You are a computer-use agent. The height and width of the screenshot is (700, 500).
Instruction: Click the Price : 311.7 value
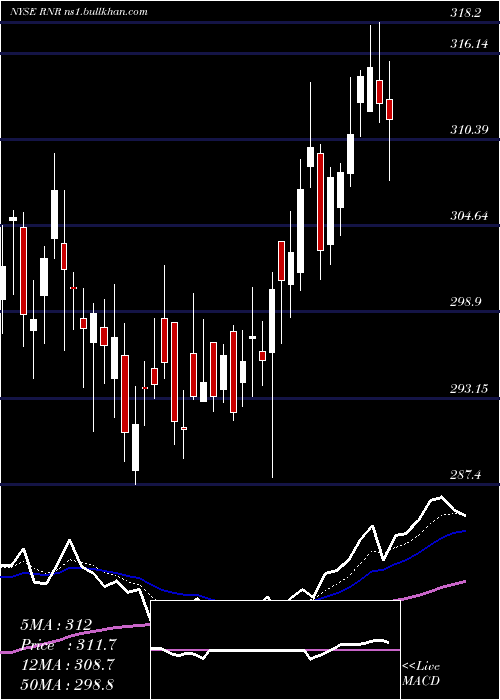(69, 645)
